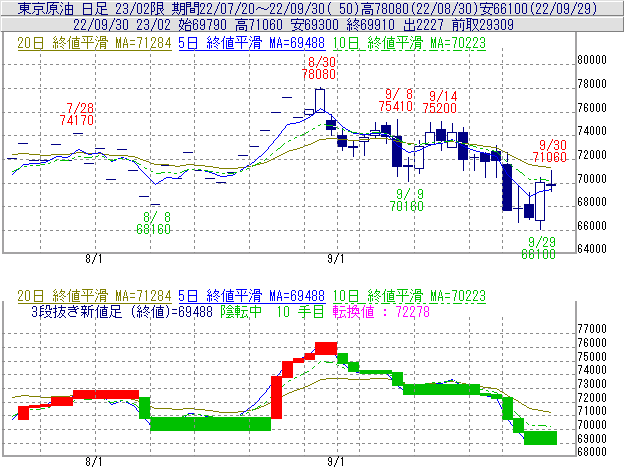Click lower chart's 10日 終値平滑 MA=70223 legend
This screenshot has width=624, height=475.
click(409, 296)
